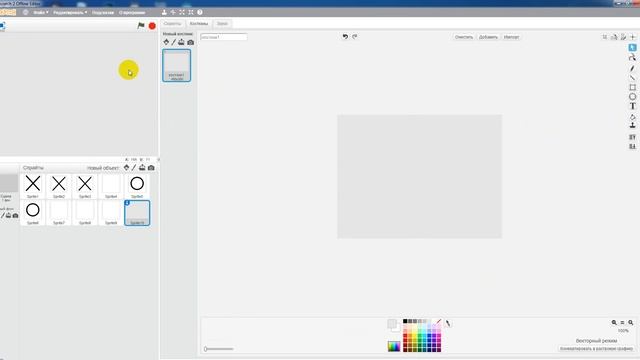Select the Pencil tool
Image resolution: width=640 pixels, height=360 pixels.
click(632, 68)
